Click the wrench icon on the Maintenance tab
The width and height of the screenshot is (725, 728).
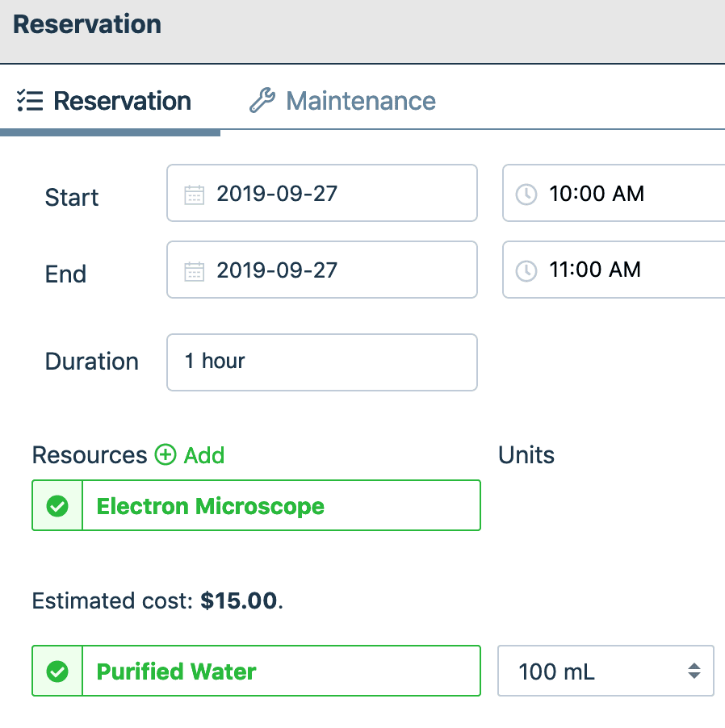[x=261, y=100]
